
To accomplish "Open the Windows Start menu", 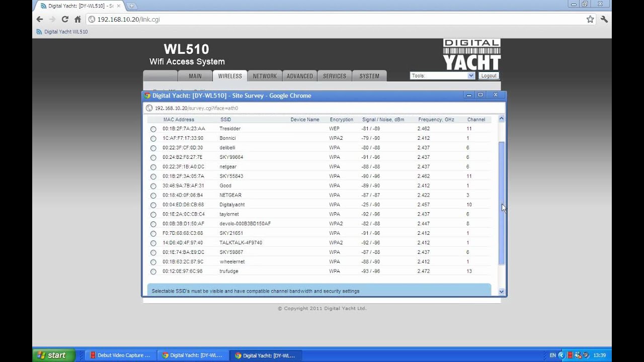I will 54,355.
